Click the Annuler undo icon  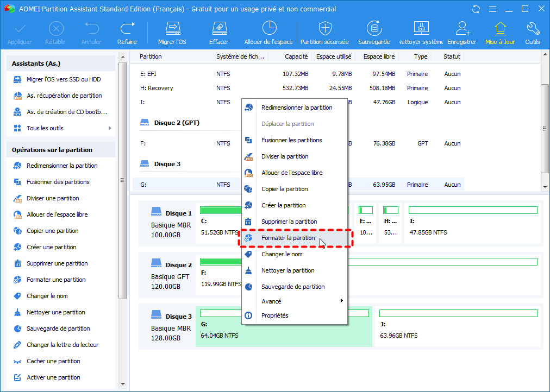91,34
